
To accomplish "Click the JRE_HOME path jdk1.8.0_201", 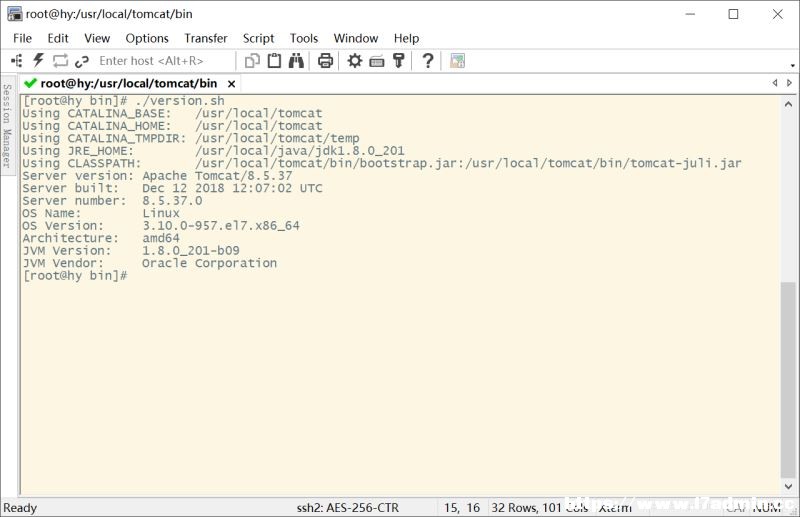I will click(299, 151).
